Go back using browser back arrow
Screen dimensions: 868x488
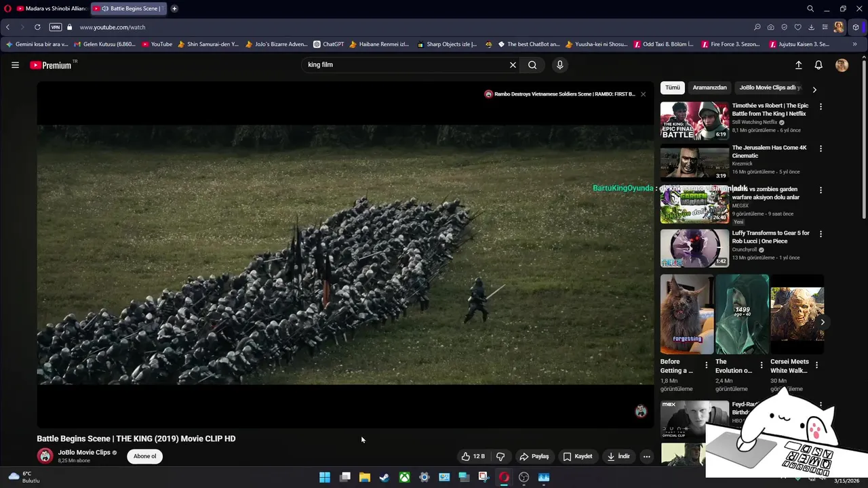point(7,27)
